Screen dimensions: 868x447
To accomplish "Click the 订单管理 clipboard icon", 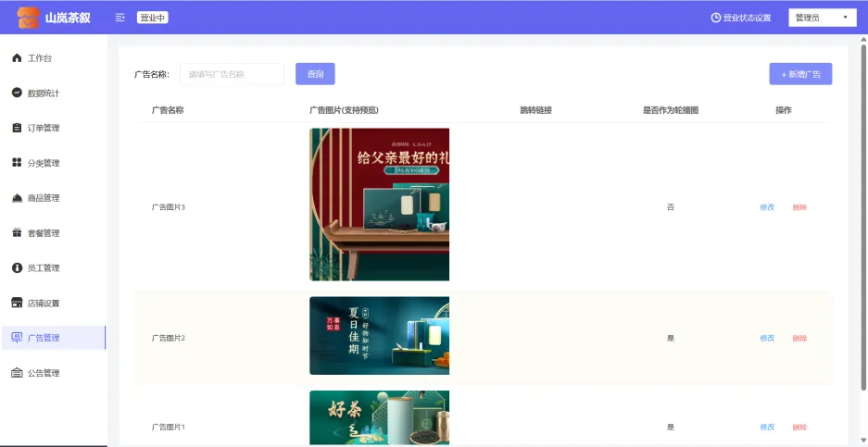I will pos(17,128).
